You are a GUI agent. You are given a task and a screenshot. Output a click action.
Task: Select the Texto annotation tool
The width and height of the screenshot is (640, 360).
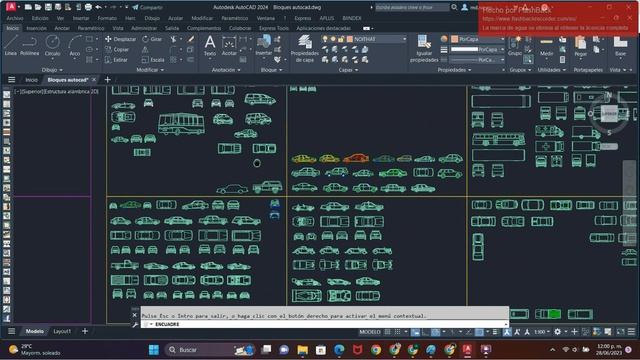point(210,46)
